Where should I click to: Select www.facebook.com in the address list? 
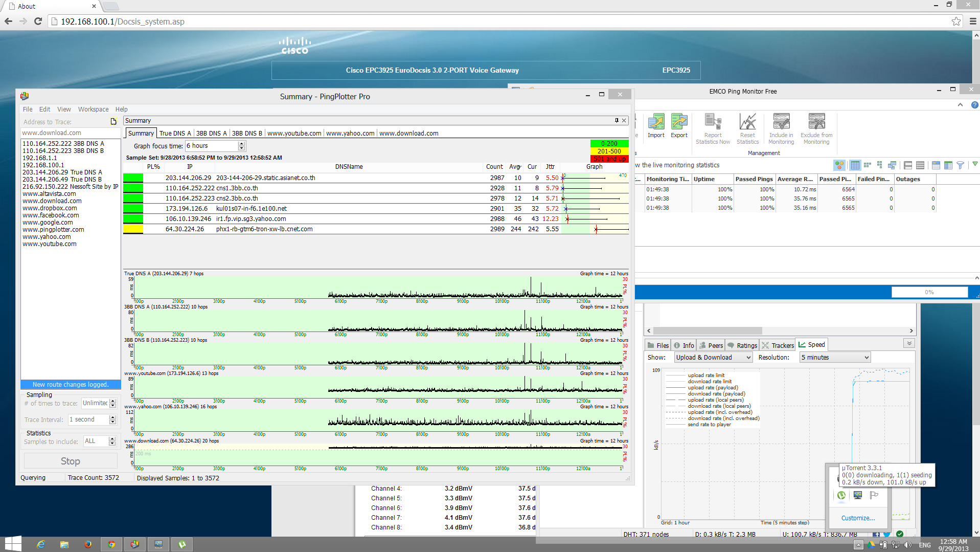pos(51,215)
